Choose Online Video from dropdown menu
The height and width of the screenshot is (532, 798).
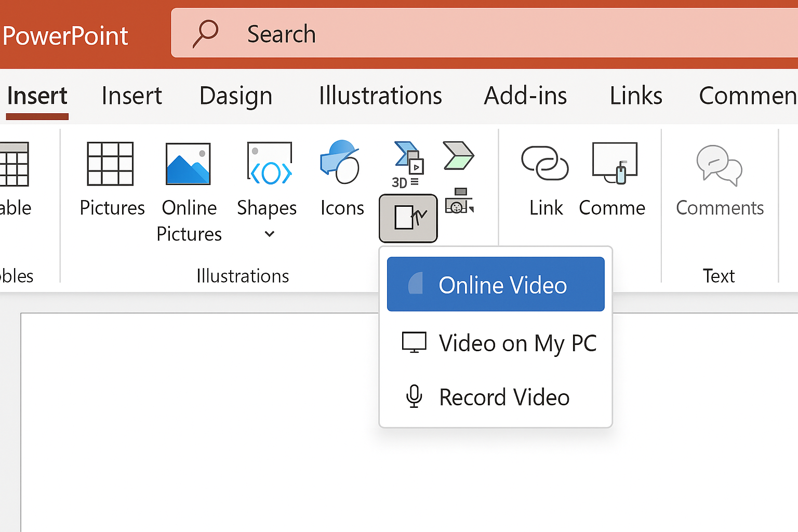click(496, 284)
